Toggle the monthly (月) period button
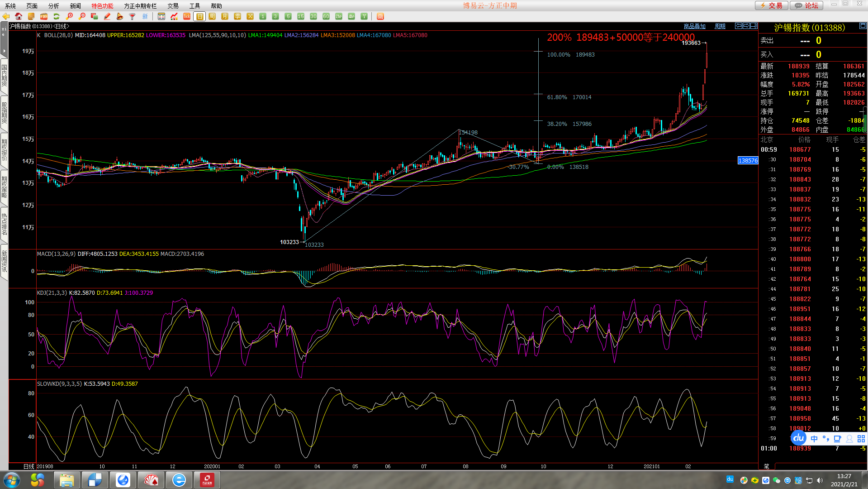 (x=225, y=16)
